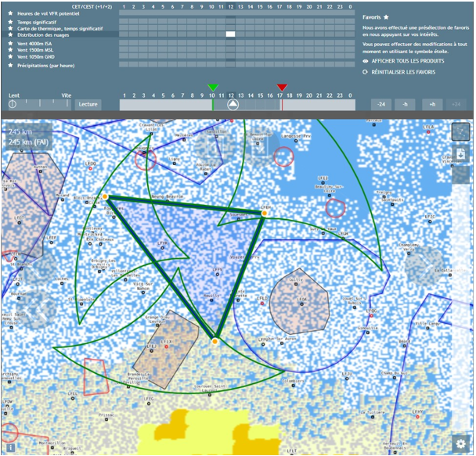Click the fullscreen icon at map top-right
Screen dimensions: 476x456
tap(461, 133)
